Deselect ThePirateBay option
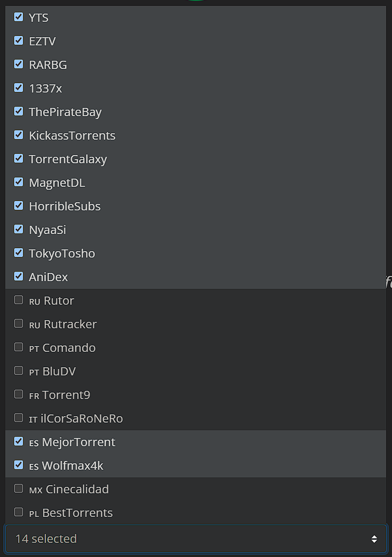The width and height of the screenshot is (392, 557). click(18, 111)
